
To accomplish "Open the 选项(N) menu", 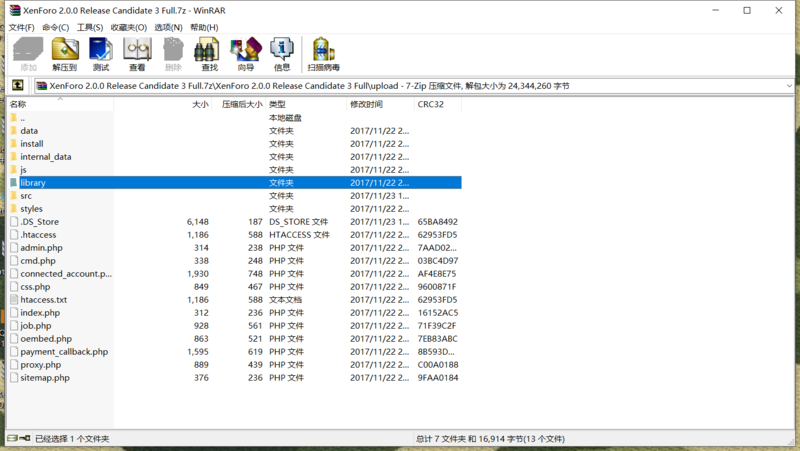I will [x=168, y=27].
